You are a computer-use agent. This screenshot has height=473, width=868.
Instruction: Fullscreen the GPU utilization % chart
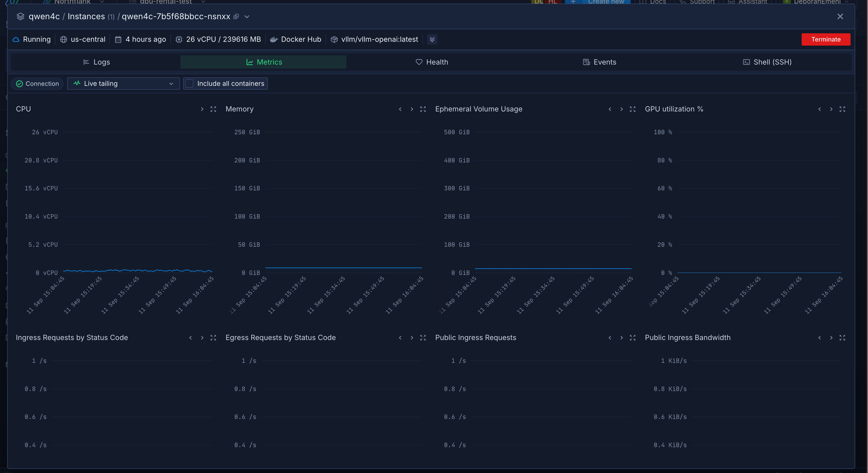(842, 109)
